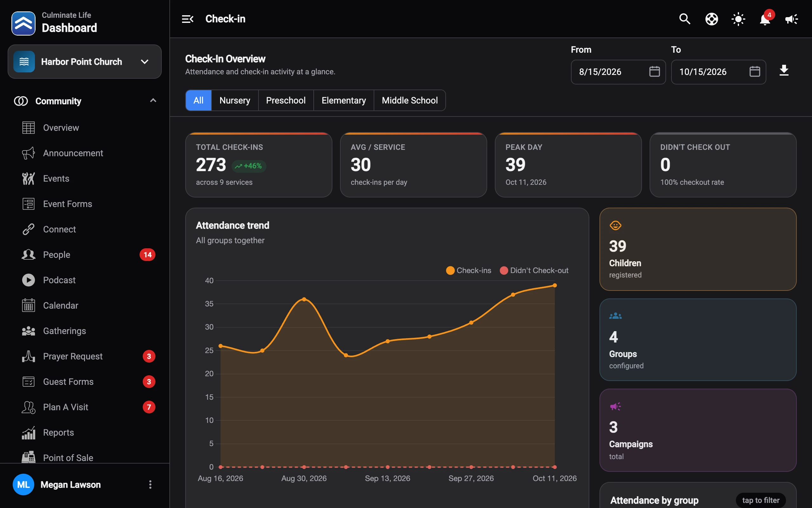Click the tap to filter pill
The image size is (812, 508).
click(x=761, y=500)
